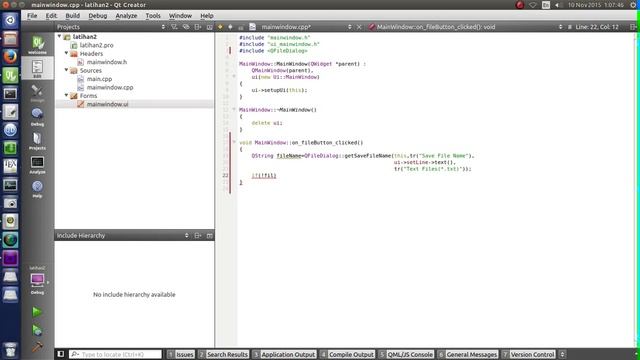Open the Projects view selector dropdown
The width and height of the screenshot is (640, 360).
163,27
